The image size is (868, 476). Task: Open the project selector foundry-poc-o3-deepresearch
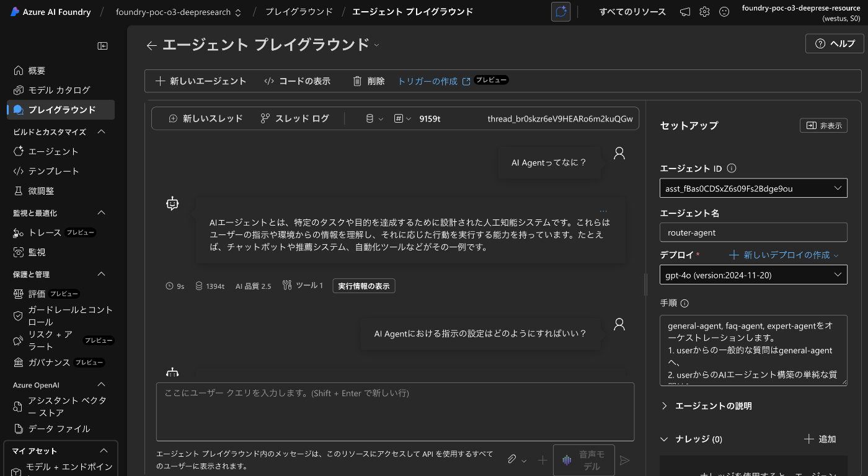click(179, 12)
